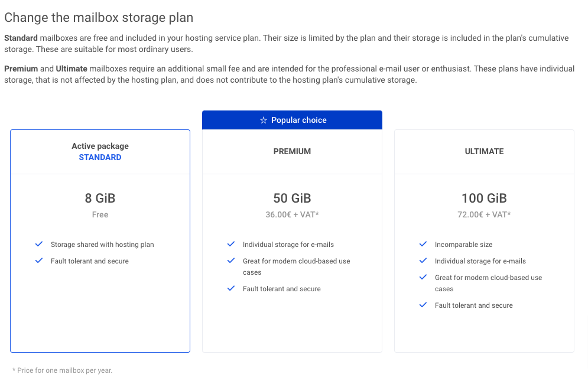
Task: Click the price per mailbox footnote
Action: (62, 370)
